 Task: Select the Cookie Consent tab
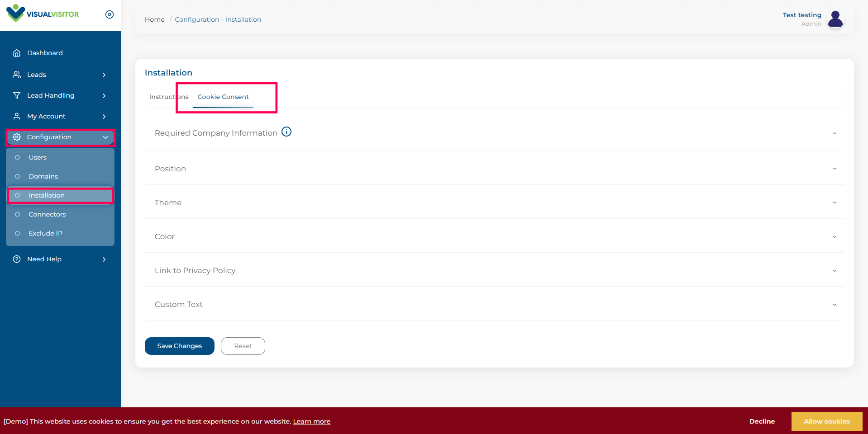coord(223,97)
